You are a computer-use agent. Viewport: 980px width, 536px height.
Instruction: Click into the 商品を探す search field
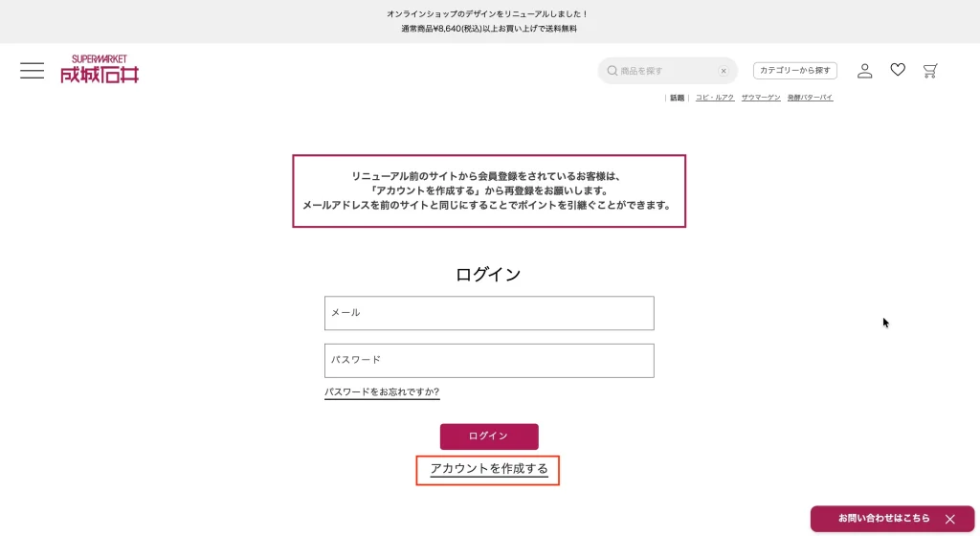666,71
